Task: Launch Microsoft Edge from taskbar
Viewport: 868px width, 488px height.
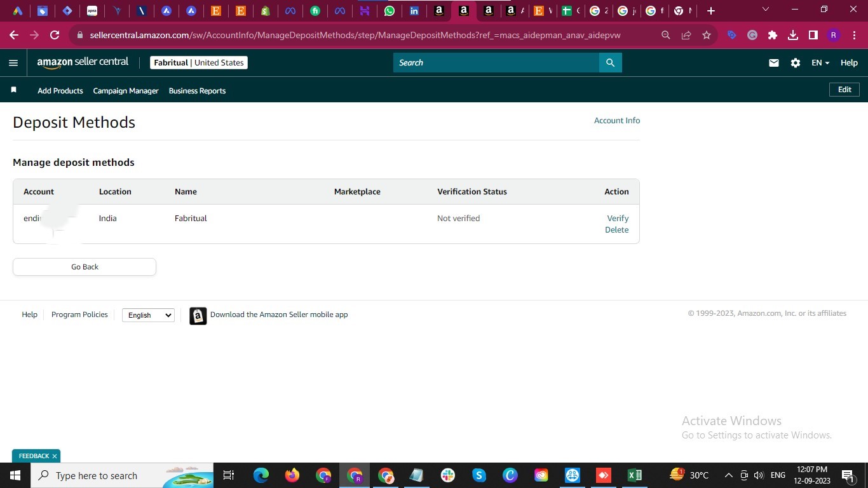Action: tap(261, 475)
